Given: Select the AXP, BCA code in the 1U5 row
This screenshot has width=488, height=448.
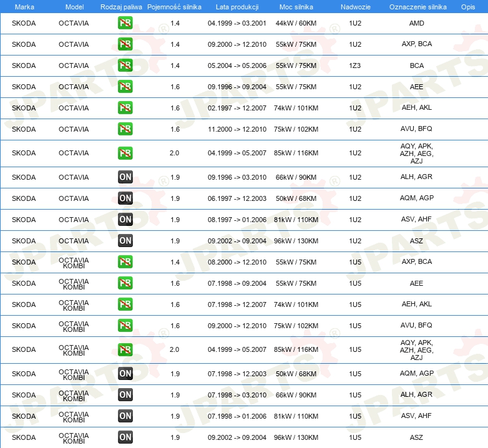Looking at the screenshot, I should click(416, 261).
